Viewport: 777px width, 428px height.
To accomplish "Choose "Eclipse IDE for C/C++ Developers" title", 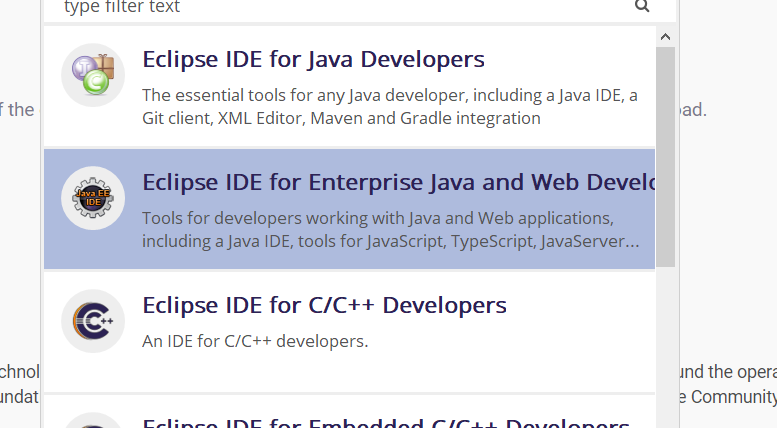I will coord(324,305).
